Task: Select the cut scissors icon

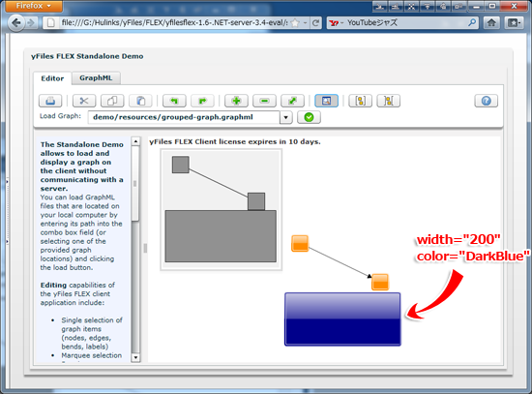Action: click(84, 101)
